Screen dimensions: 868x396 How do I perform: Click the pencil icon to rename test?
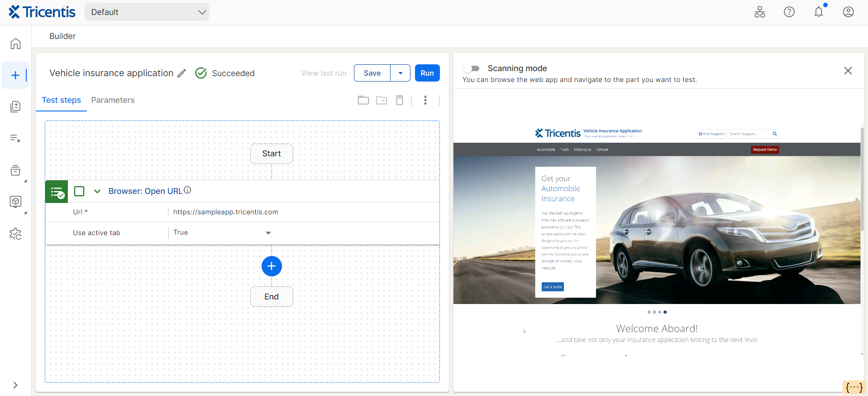coord(181,73)
